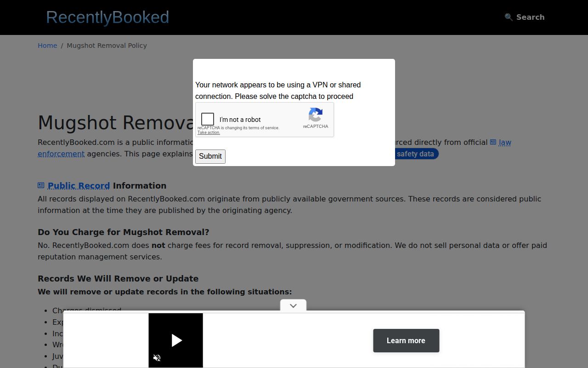Open the Public Record link
The height and width of the screenshot is (368, 588).
tap(79, 186)
